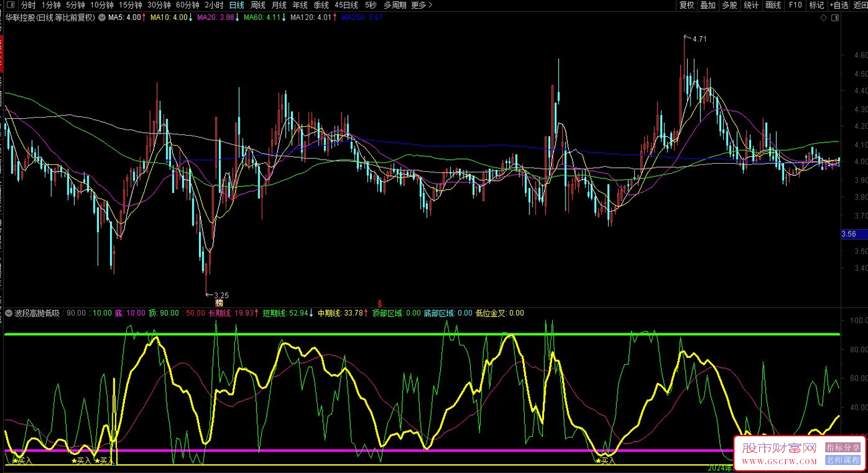Open the 波段高抛低吸 indicator dropdown arrow
Screen dimensions: 868x473
(x=9, y=313)
